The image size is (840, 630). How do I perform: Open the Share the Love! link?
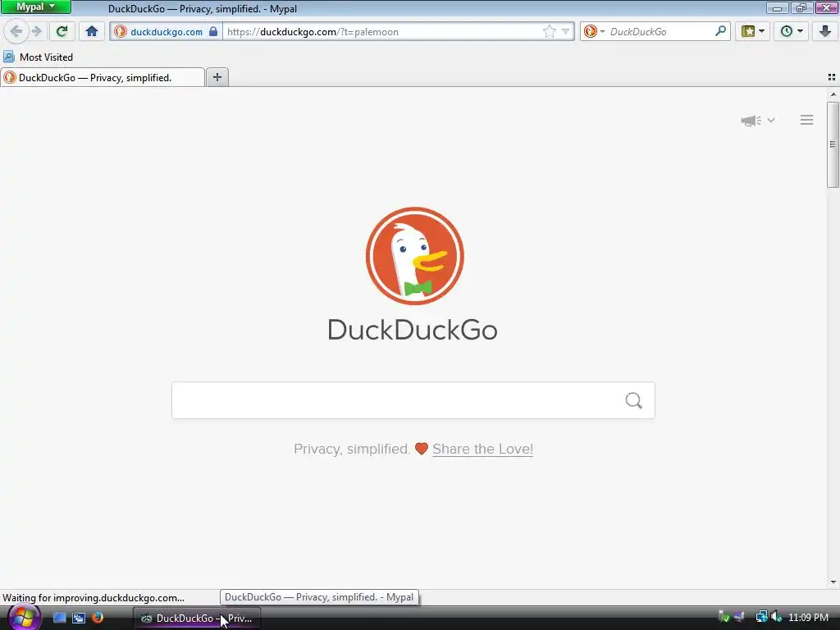pyautogui.click(x=482, y=449)
